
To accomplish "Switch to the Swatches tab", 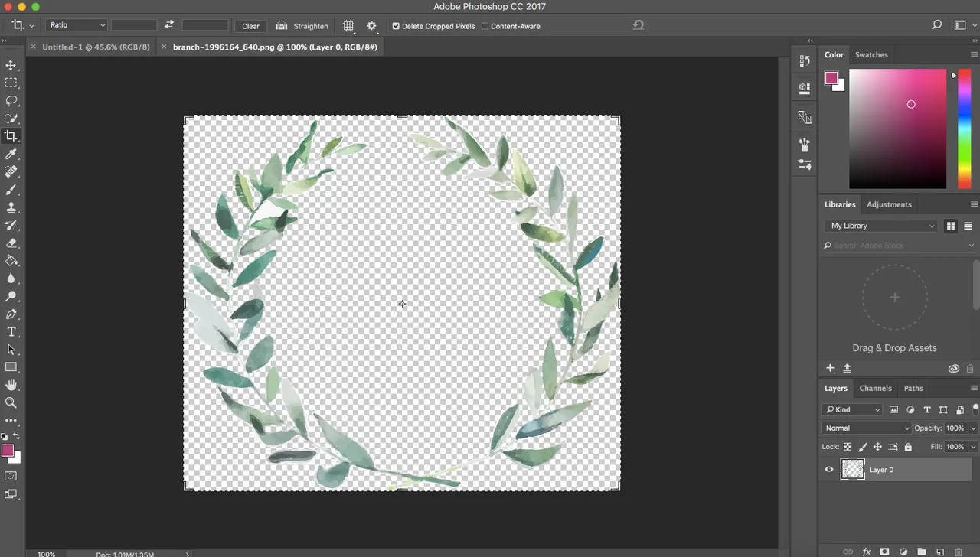I will click(x=871, y=55).
